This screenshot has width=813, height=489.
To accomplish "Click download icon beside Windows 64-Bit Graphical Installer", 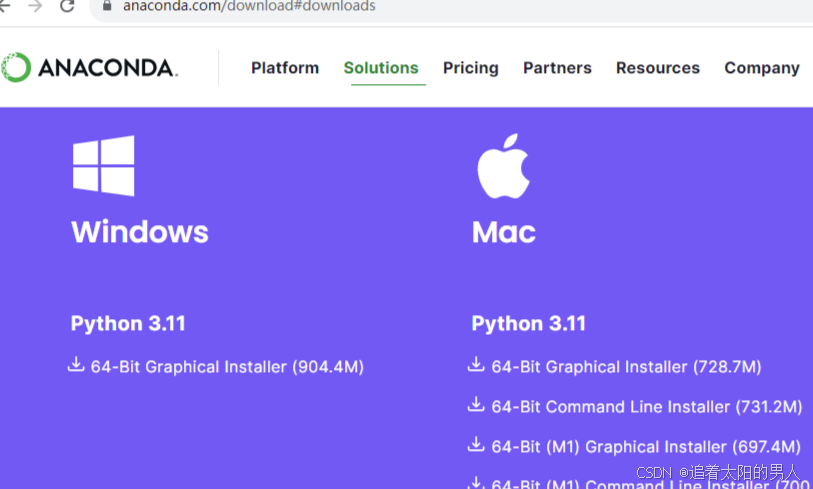I will click(x=76, y=365).
